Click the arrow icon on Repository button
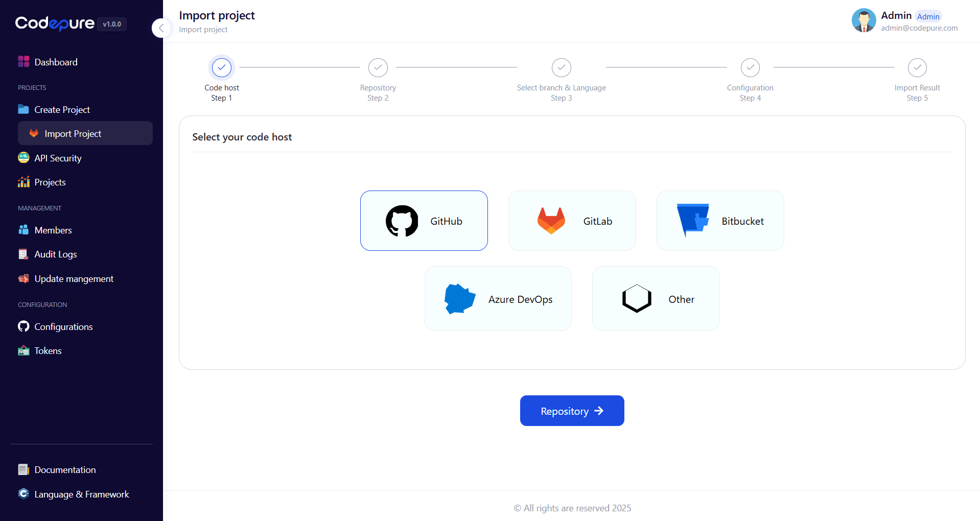Image resolution: width=980 pixels, height=521 pixels. [599, 411]
